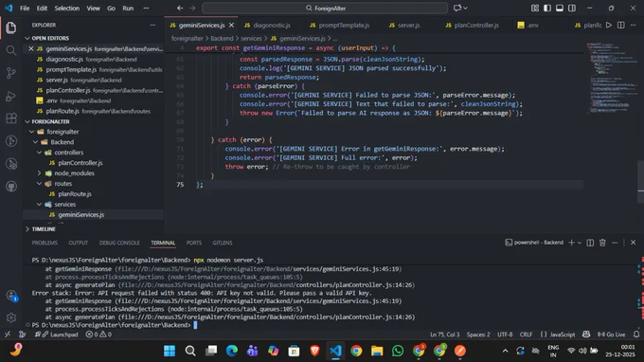Click the Launchpad status bar item
644x362 pixels.
tap(56, 335)
